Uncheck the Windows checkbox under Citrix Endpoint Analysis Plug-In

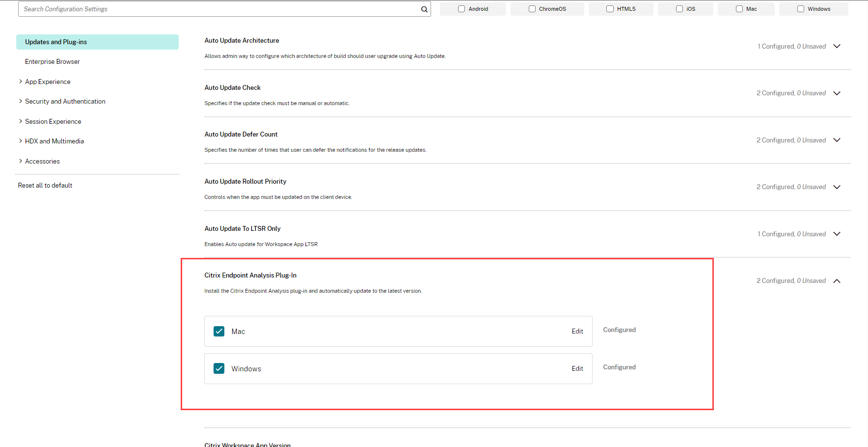(x=219, y=368)
